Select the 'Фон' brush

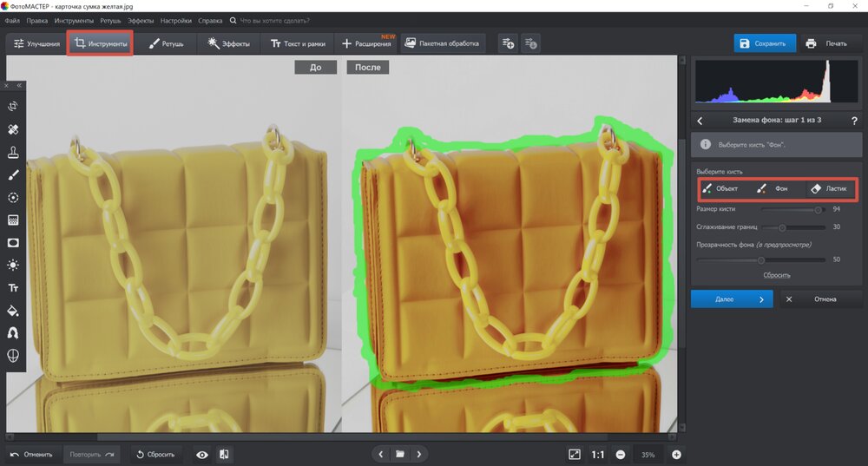click(x=773, y=188)
